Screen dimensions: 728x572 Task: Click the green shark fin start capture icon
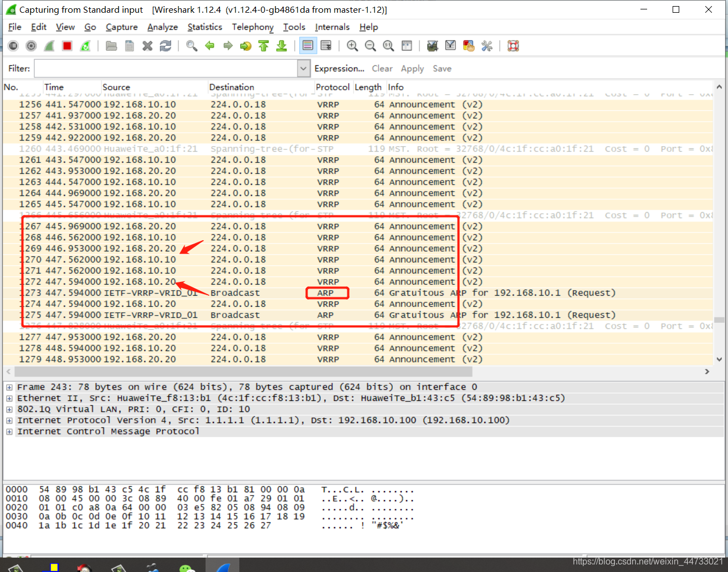click(x=49, y=46)
